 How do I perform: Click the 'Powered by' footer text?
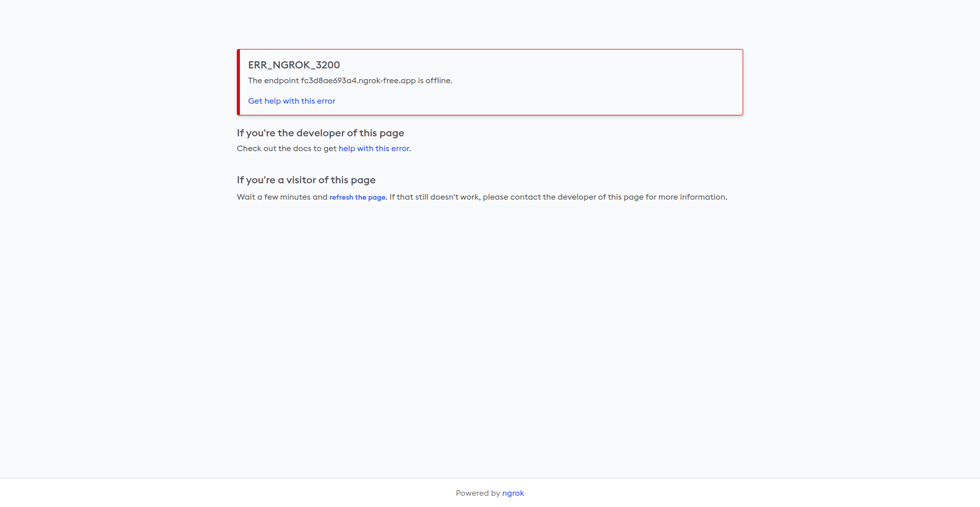click(x=478, y=493)
